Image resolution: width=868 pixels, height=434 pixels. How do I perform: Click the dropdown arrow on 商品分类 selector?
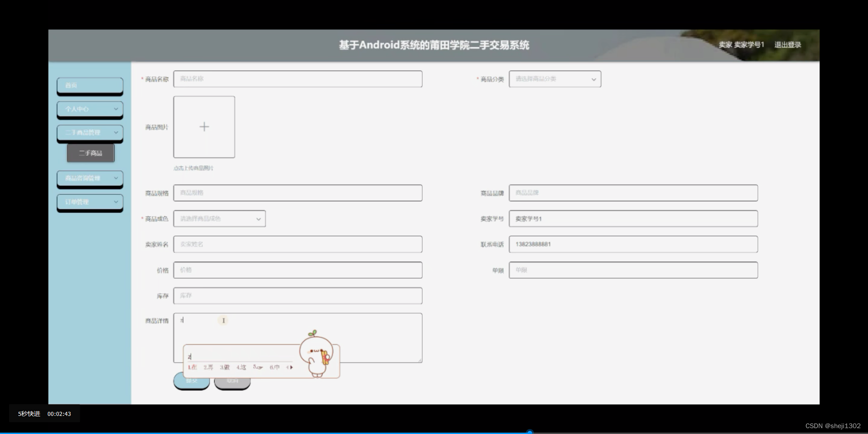594,79
